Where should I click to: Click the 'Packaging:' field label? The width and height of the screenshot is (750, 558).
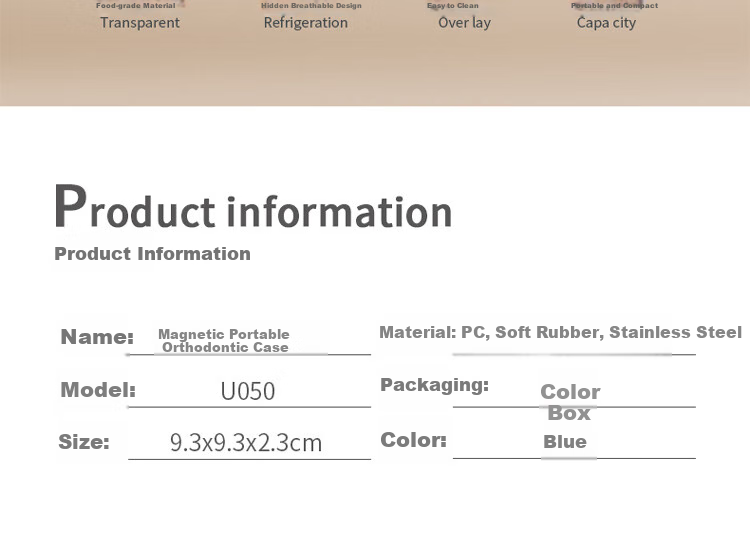(x=434, y=385)
